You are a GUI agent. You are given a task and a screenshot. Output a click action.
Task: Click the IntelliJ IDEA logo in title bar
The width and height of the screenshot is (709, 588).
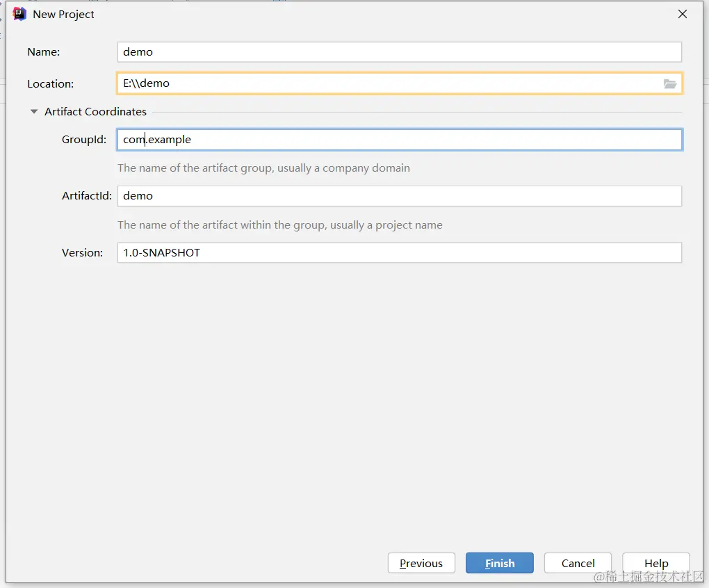pos(19,14)
